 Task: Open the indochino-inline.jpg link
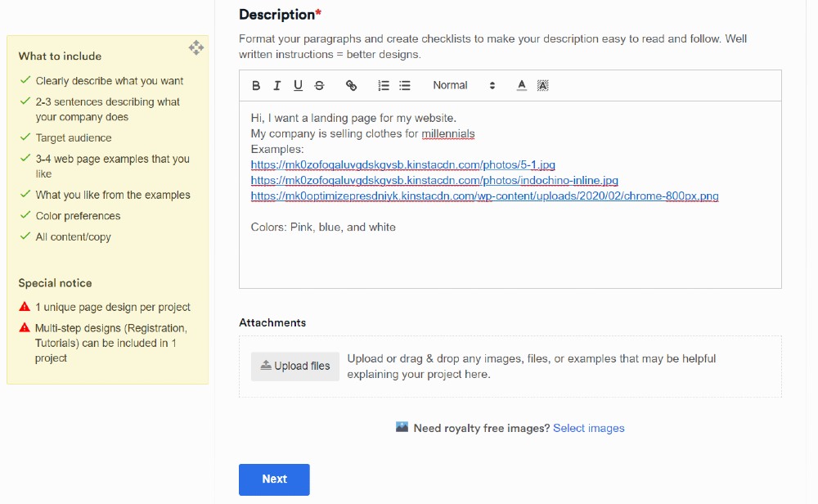tap(434, 181)
